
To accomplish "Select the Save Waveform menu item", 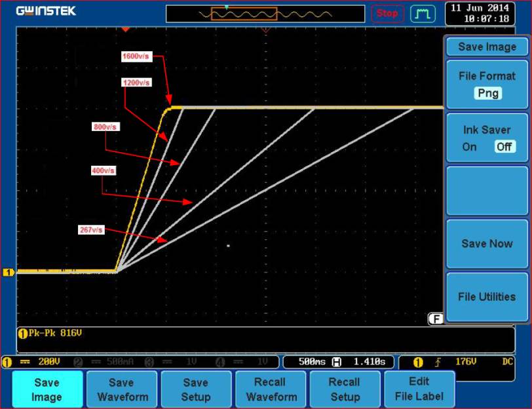I will click(122, 389).
